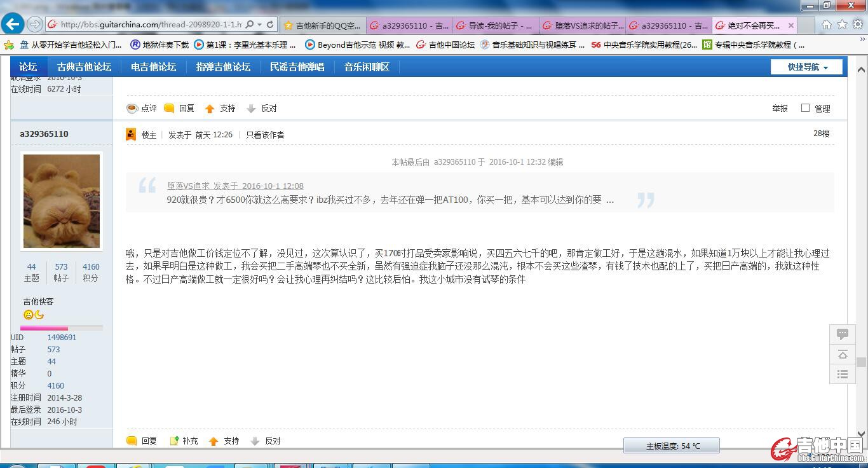This screenshot has width=868, height=468.
Task: Switch to 导读-我的帖子 tab
Action: 494,25
